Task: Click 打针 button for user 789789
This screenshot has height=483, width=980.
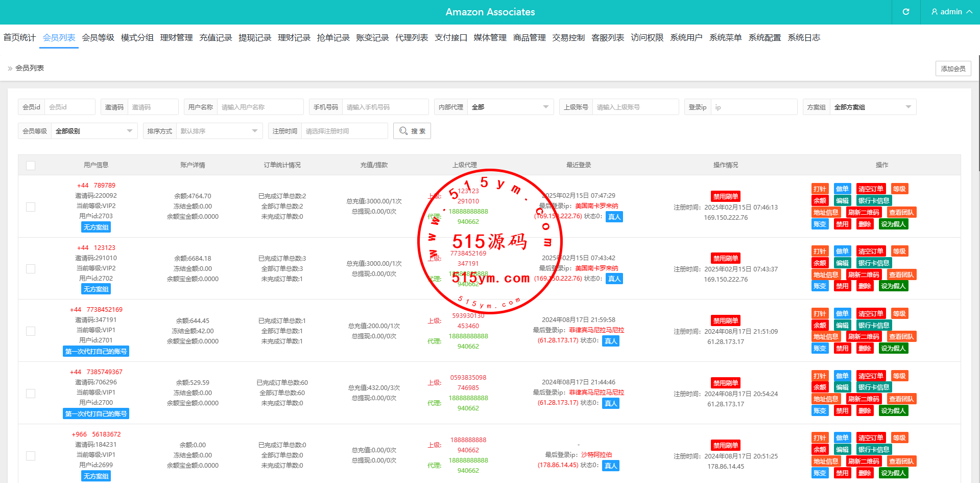Action: point(820,189)
